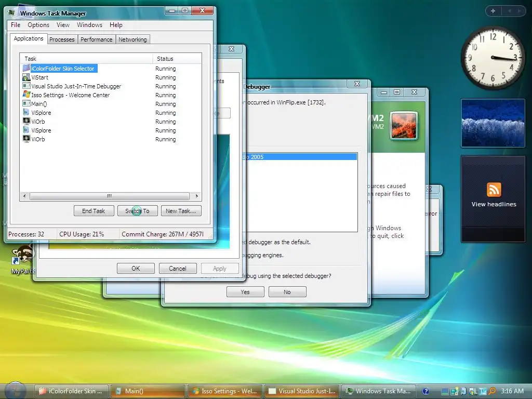This screenshot has width=532, height=399.
Task: Click the End Task button
Action: coord(94,211)
